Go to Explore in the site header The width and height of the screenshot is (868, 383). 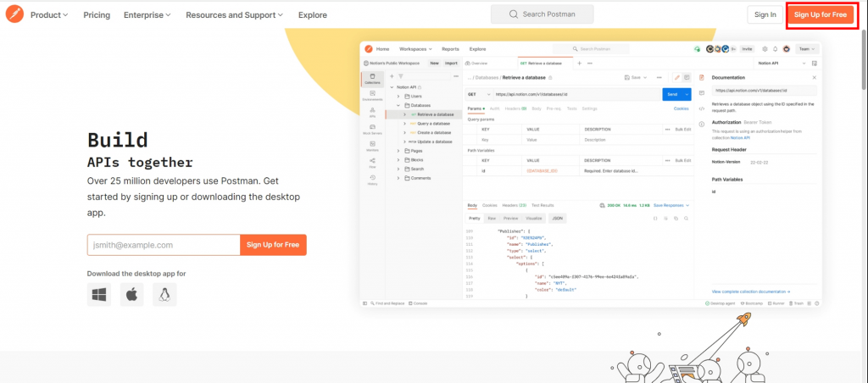[x=312, y=15]
